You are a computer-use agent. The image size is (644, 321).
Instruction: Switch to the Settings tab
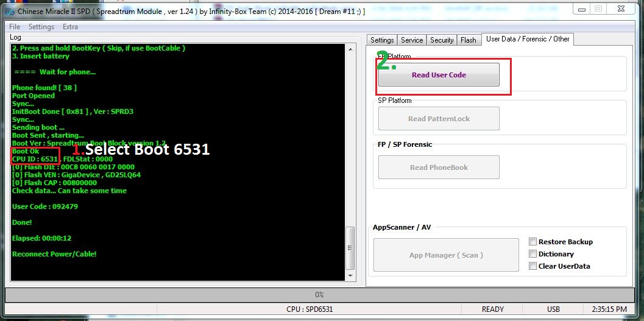tap(382, 40)
